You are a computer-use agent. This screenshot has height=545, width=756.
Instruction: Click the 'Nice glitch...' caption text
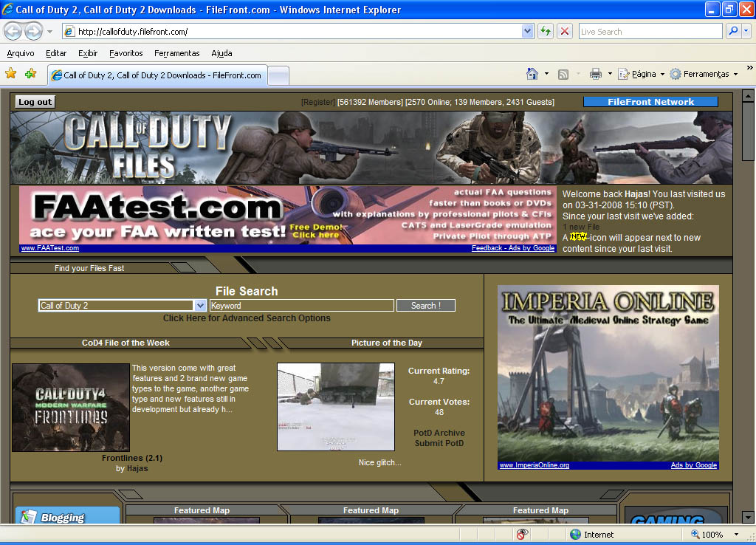coord(380,462)
